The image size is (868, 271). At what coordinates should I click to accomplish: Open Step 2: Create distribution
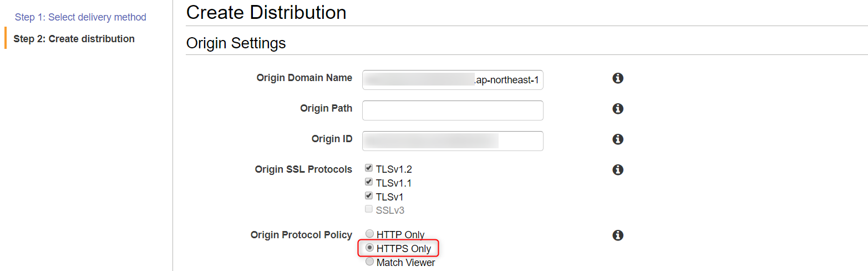(x=74, y=39)
